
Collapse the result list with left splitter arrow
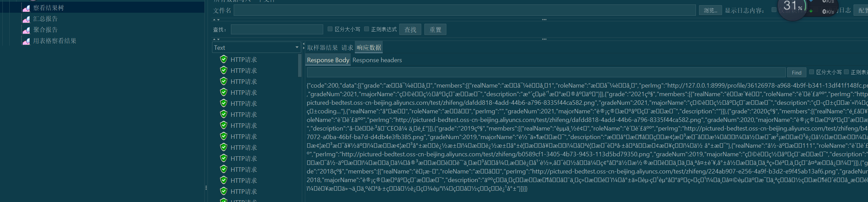pyautogui.click(x=304, y=44)
